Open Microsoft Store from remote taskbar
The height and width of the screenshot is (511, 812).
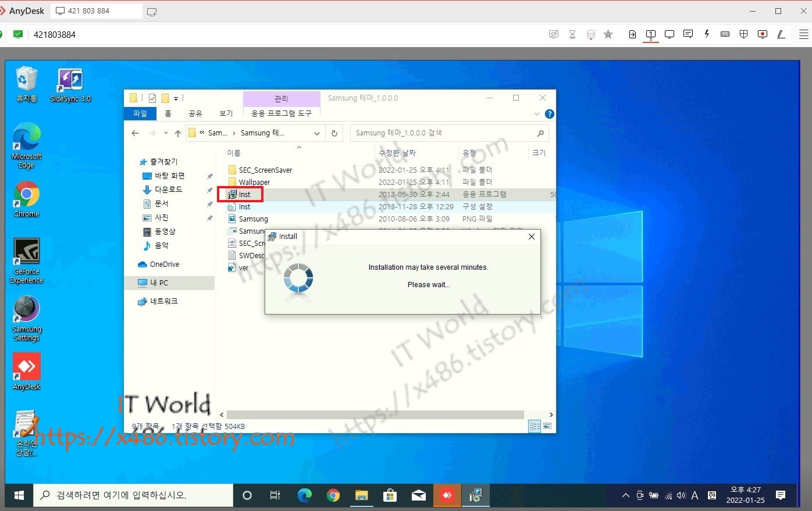390,495
